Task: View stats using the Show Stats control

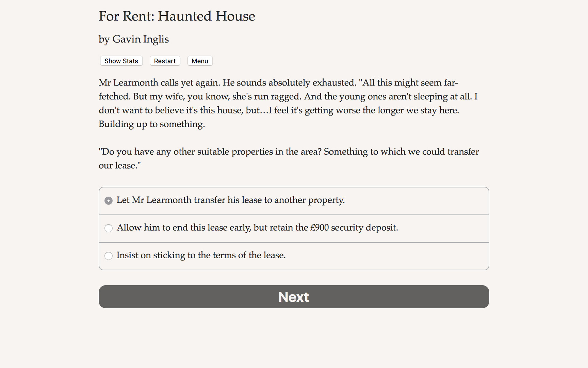Action: [x=121, y=61]
